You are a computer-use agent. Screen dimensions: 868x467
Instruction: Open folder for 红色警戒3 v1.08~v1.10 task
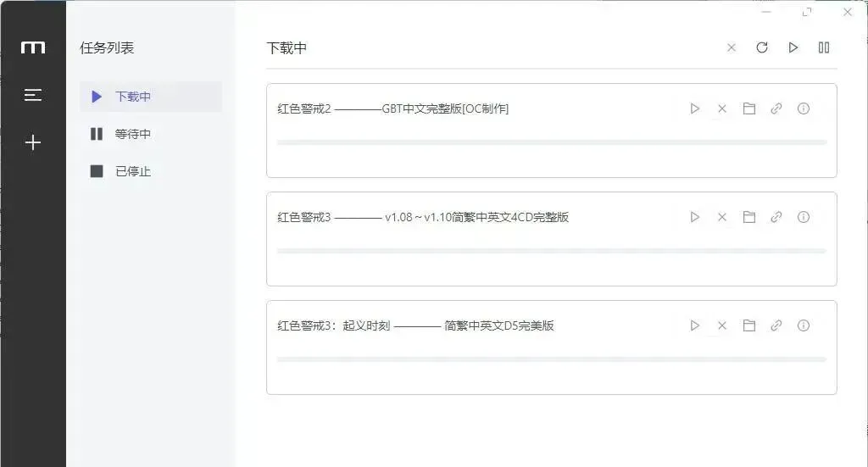[749, 217]
